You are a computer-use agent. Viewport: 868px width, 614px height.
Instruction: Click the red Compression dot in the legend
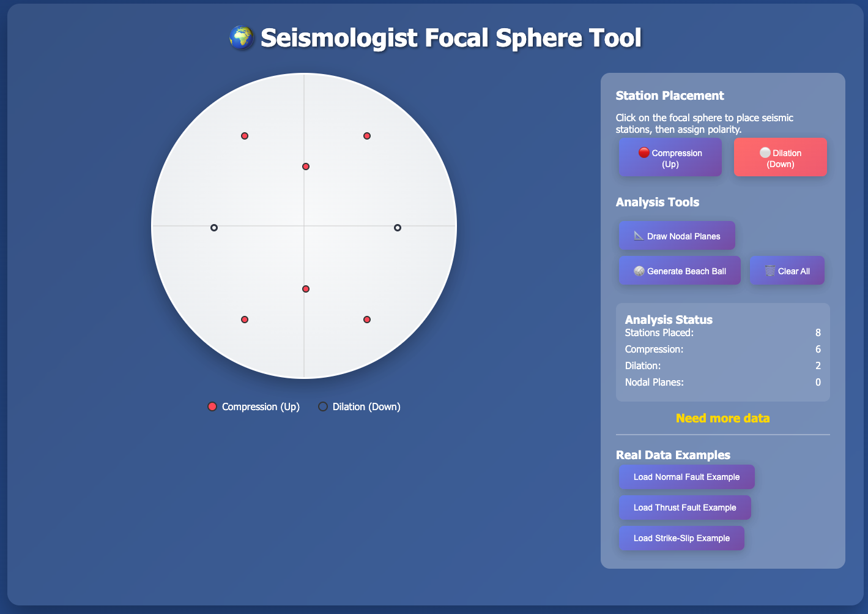point(212,406)
